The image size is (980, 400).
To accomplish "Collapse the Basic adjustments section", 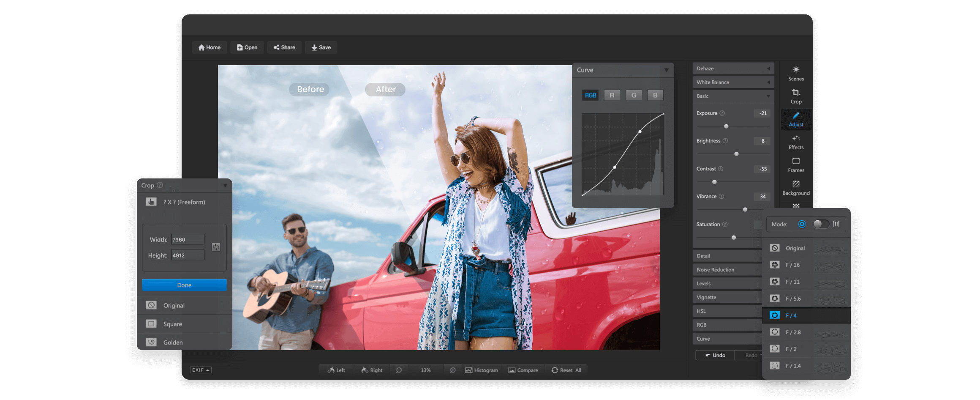I will pos(733,96).
